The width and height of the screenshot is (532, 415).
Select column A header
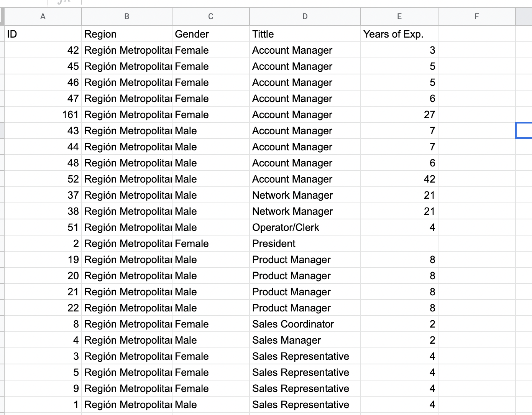click(x=43, y=16)
